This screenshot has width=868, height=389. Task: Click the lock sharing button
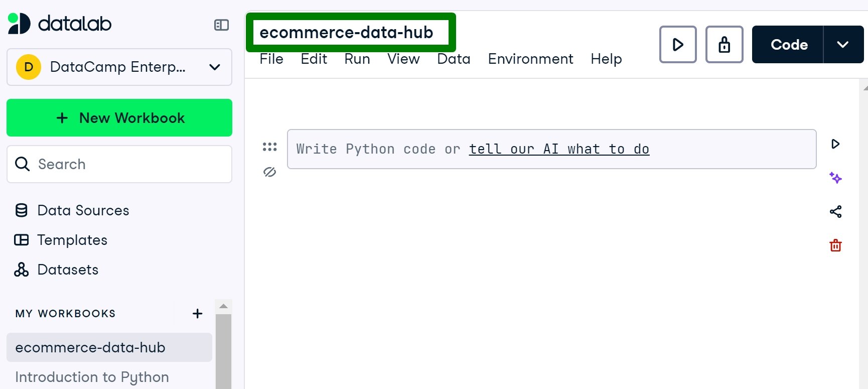click(724, 45)
